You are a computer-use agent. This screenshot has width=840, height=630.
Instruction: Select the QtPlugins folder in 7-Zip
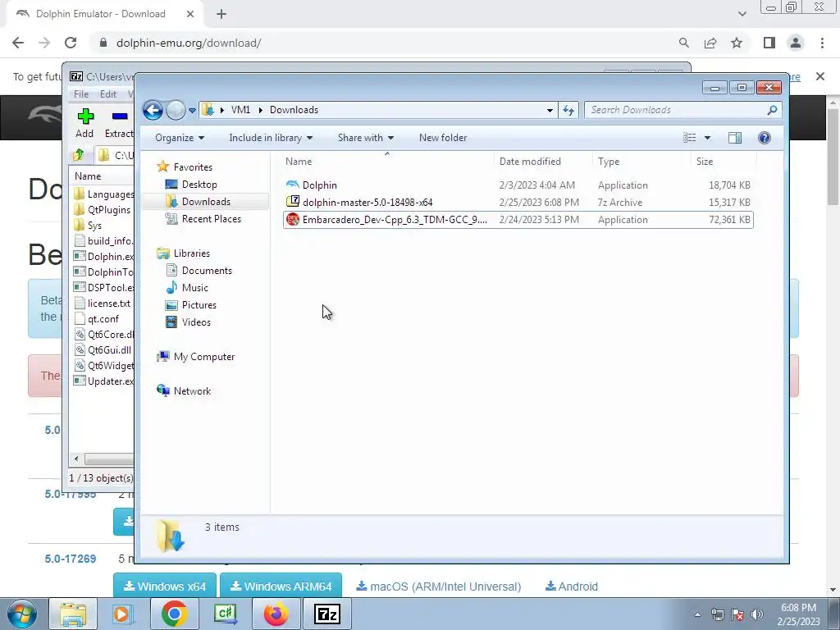103,209
